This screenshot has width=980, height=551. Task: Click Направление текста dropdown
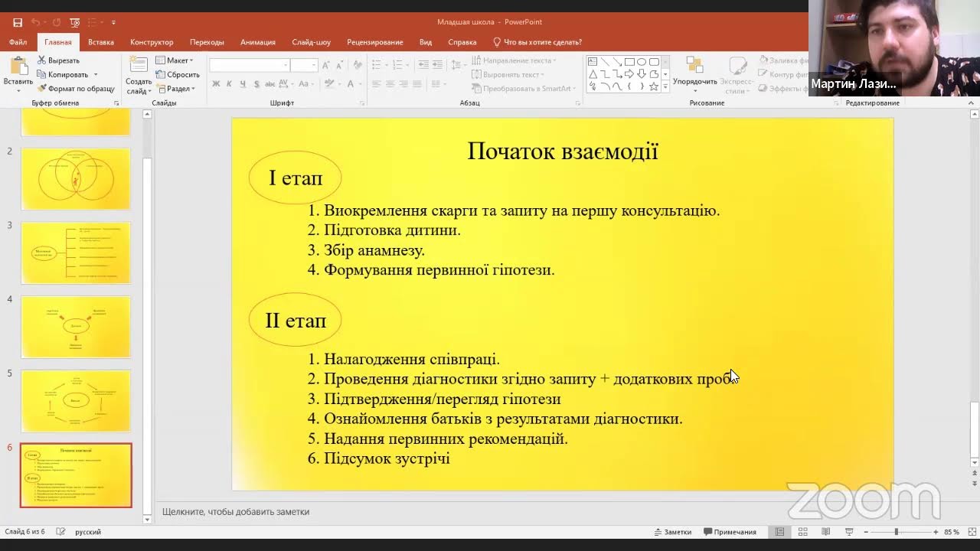(514, 60)
